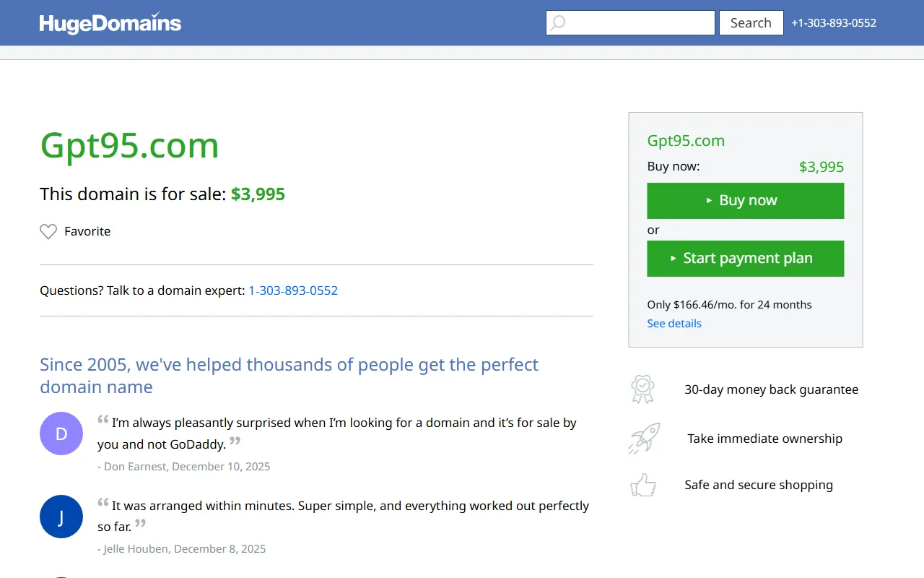Start payment plan for the domain
The height and width of the screenshot is (578, 924).
745,259
